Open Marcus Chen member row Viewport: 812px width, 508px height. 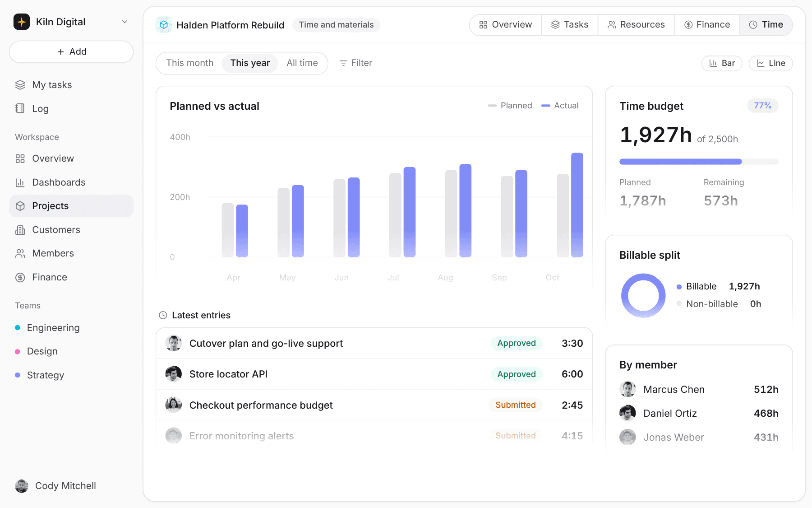[x=699, y=389]
